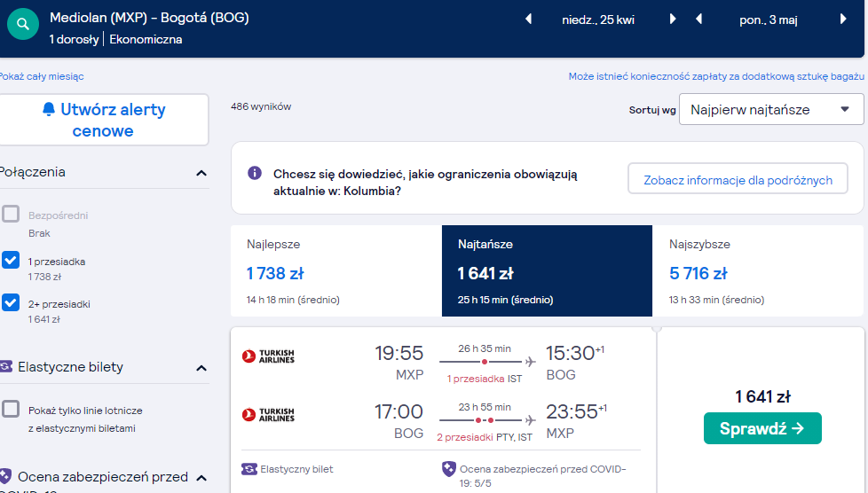Screen dimensions: 868x493
Task: Move return date earlier than pon., 3 maj
Action: (x=698, y=20)
